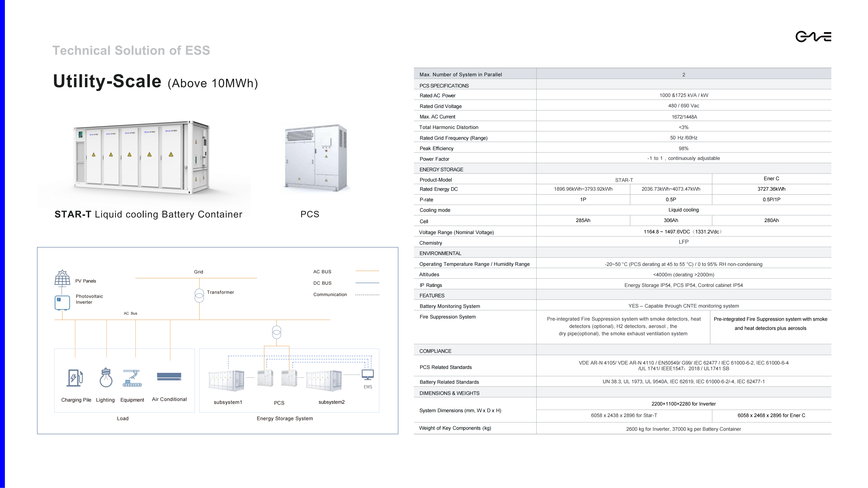Click the 'Energy Storage System' diagram label

(x=285, y=419)
